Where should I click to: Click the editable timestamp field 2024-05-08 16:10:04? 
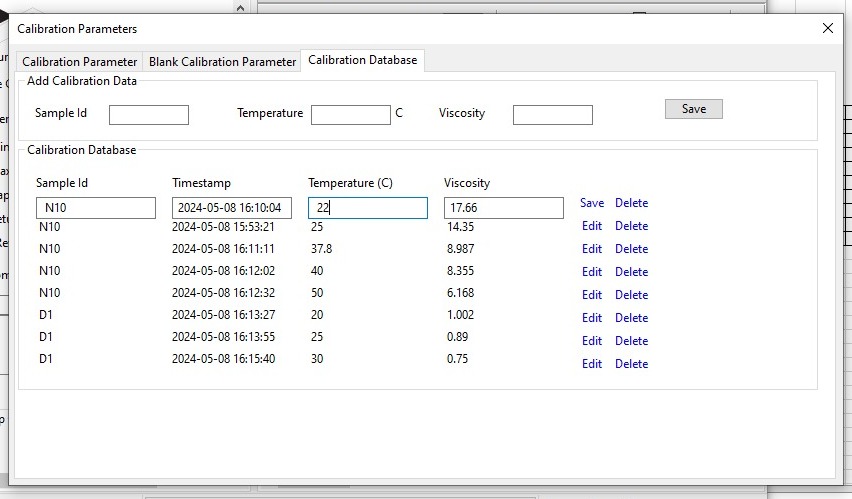point(231,208)
